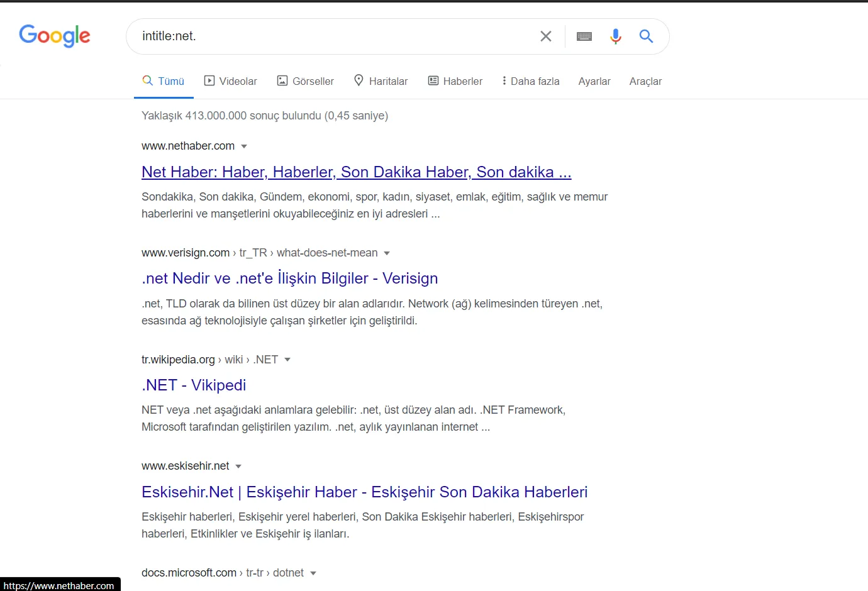
Task: Open the Haritalar tab
Action: tap(381, 81)
